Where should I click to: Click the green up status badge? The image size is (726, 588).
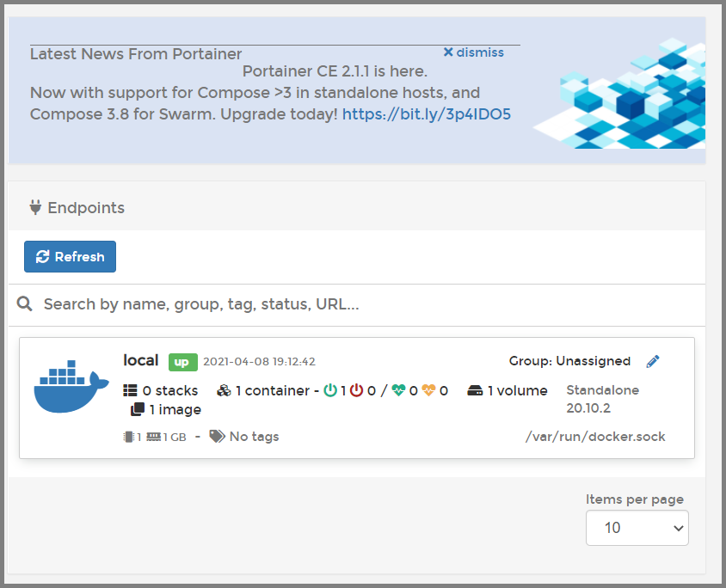point(183,362)
